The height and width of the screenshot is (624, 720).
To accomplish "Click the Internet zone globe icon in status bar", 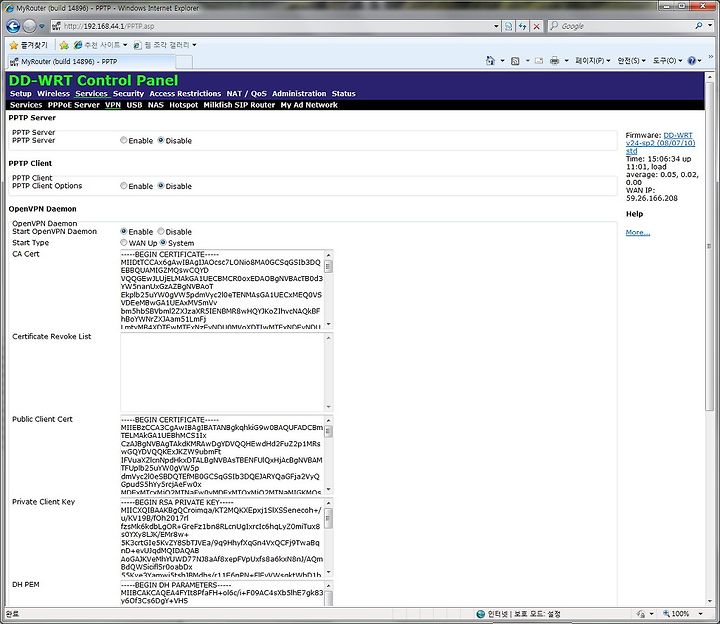I will click(481, 614).
